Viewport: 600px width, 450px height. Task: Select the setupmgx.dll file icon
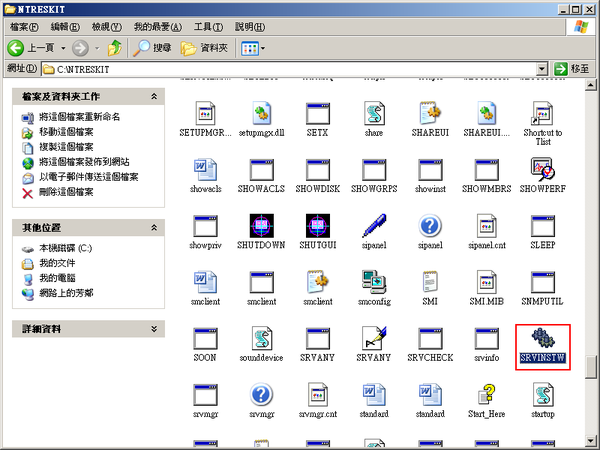pos(261,113)
